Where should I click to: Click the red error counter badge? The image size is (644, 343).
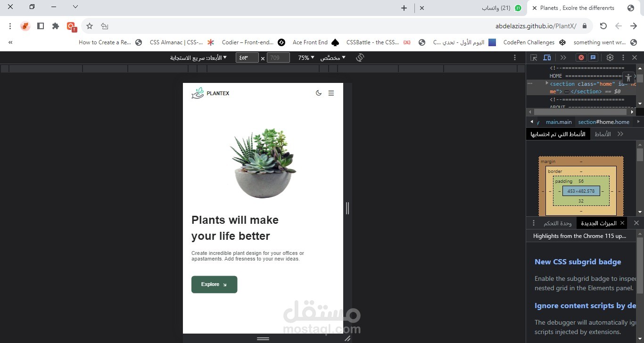point(581,57)
